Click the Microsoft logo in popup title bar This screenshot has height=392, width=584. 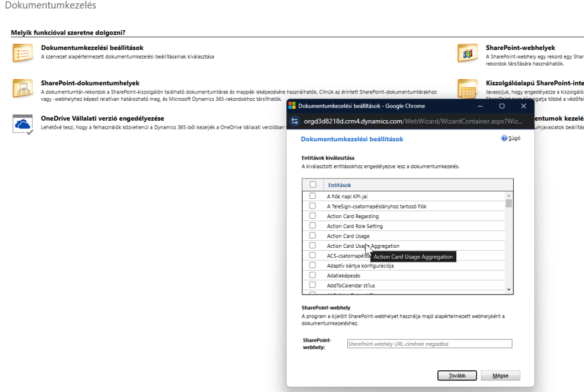point(292,106)
